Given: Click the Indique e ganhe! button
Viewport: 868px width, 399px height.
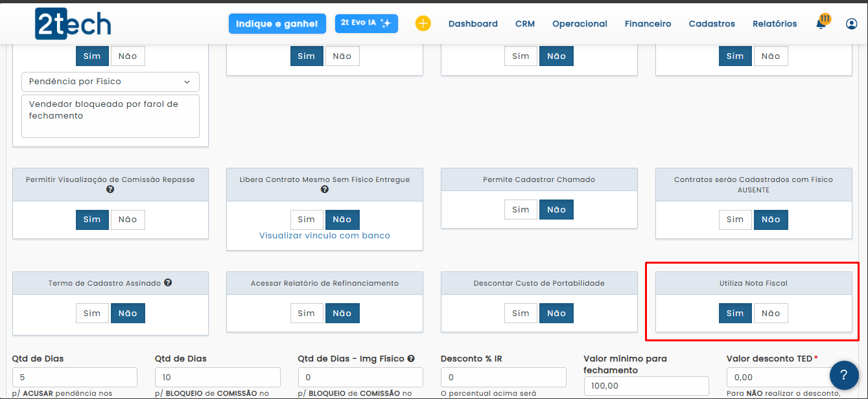Looking at the screenshot, I should pyautogui.click(x=277, y=24).
